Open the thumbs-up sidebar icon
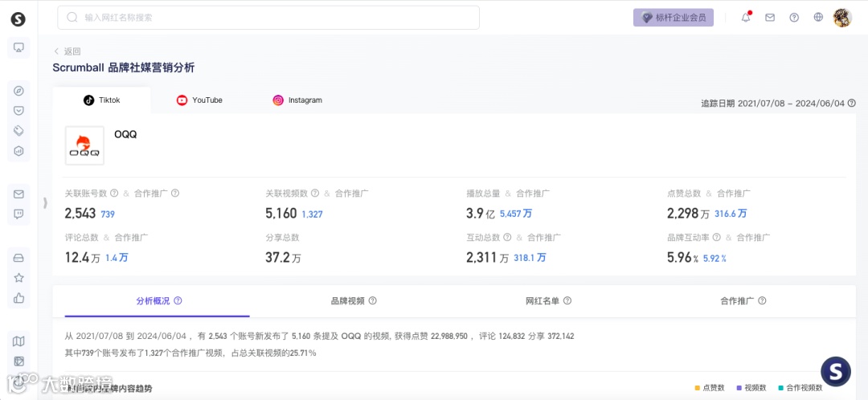Screen dimensions: 868x400 [x=18, y=298]
